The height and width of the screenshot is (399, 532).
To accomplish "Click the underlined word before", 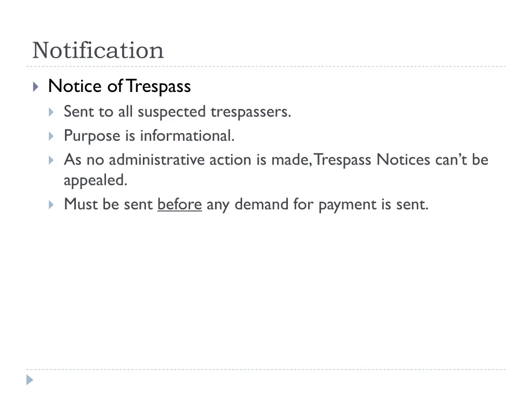I will pos(179,204).
